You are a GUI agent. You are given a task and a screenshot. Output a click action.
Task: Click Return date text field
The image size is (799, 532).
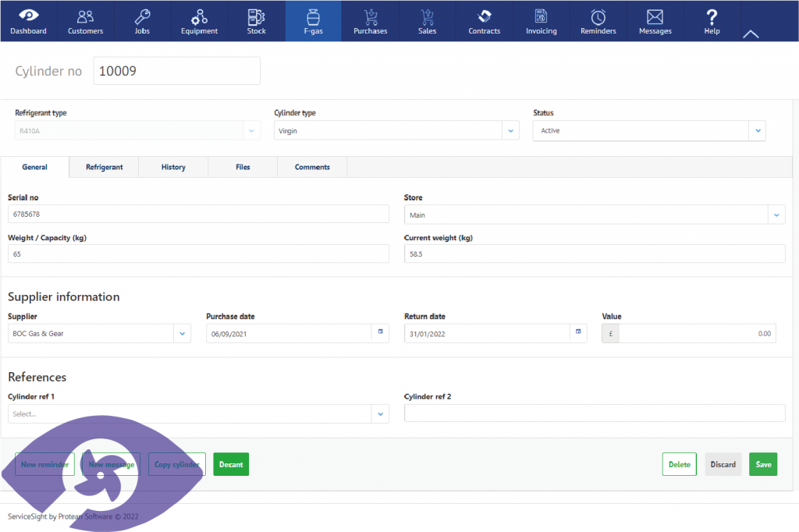coord(487,334)
